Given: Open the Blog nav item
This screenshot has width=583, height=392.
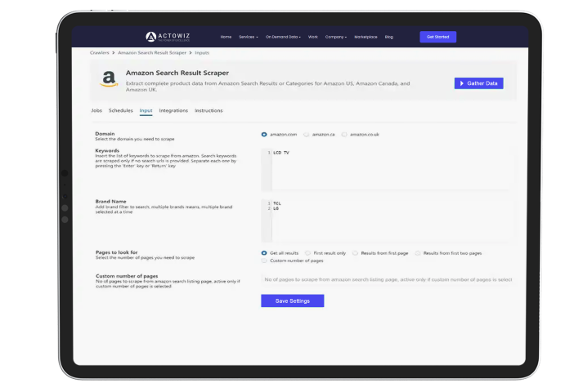Looking at the screenshot, I should tap(389, 37).
